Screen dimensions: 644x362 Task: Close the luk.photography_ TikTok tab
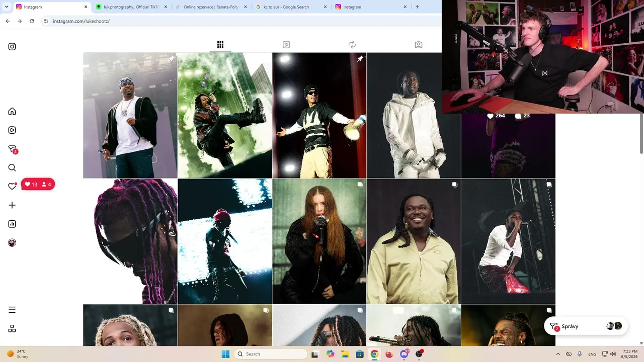(166, 7)
